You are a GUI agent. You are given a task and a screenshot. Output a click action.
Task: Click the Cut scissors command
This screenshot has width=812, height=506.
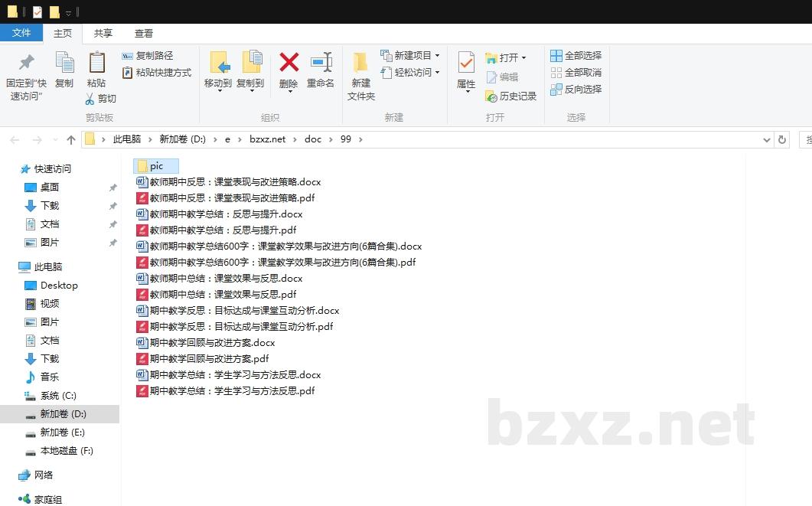tap(100, 99)
